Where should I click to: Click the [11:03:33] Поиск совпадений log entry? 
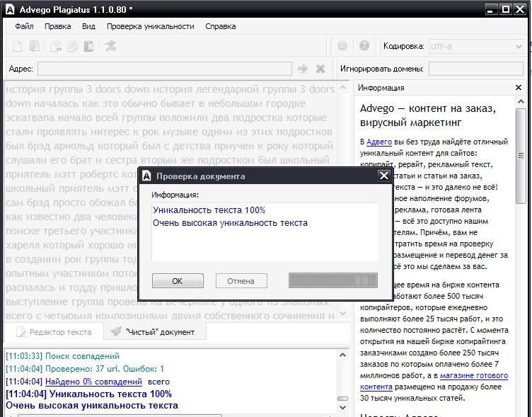click(62, 356)
